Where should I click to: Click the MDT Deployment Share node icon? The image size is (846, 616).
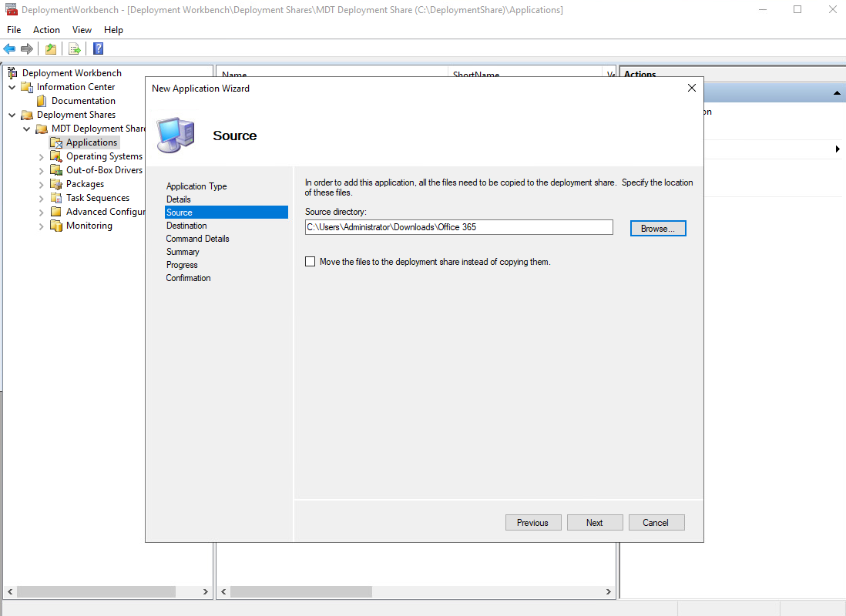pyautogui.click(x=42, y=129)
